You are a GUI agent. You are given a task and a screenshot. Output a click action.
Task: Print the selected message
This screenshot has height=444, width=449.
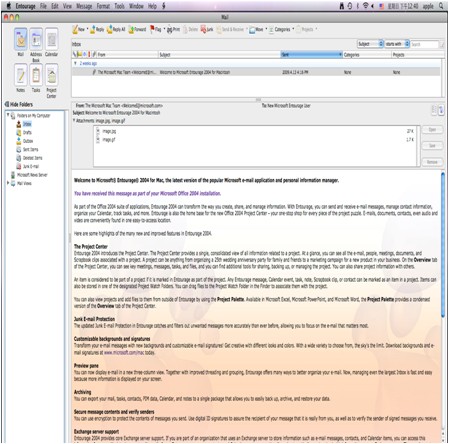(173, 29)
